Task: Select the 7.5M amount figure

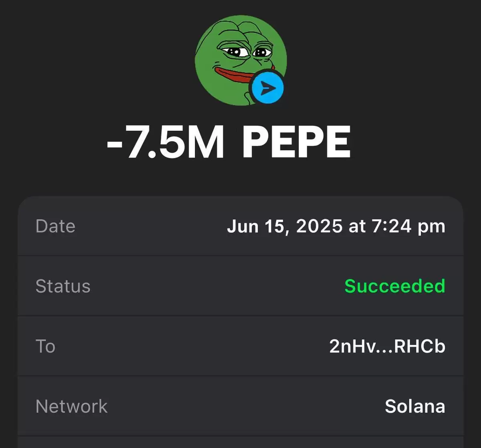Action: point(174,142)
